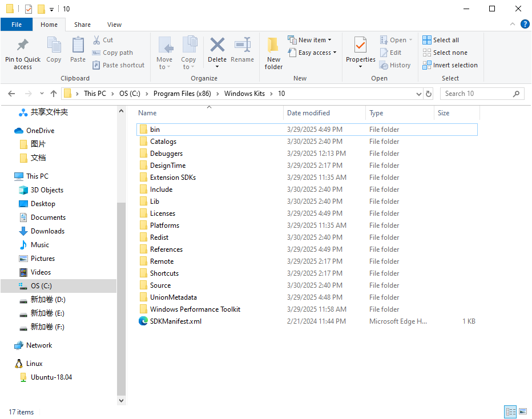Click inside the Search 10 box
Screen dimensions: 532x419
[x=479, y=93]
